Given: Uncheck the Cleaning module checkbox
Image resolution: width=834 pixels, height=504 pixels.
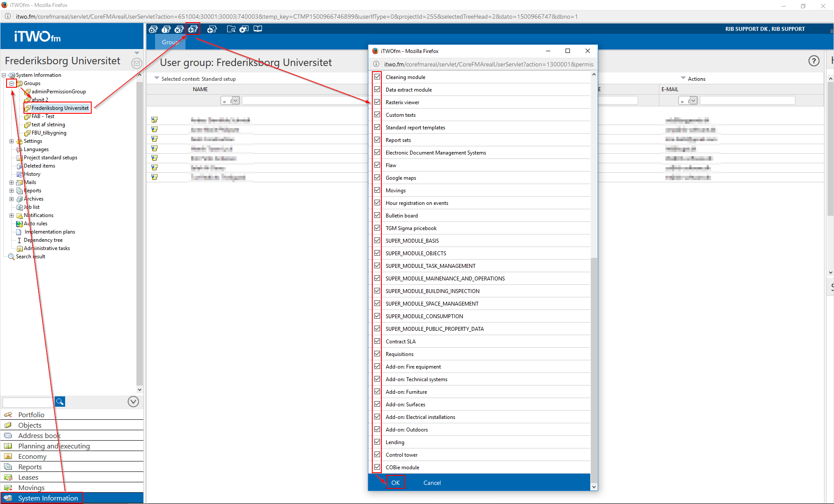Looking at the screenshot, I should pyautogui.click(x=377, y=77).
